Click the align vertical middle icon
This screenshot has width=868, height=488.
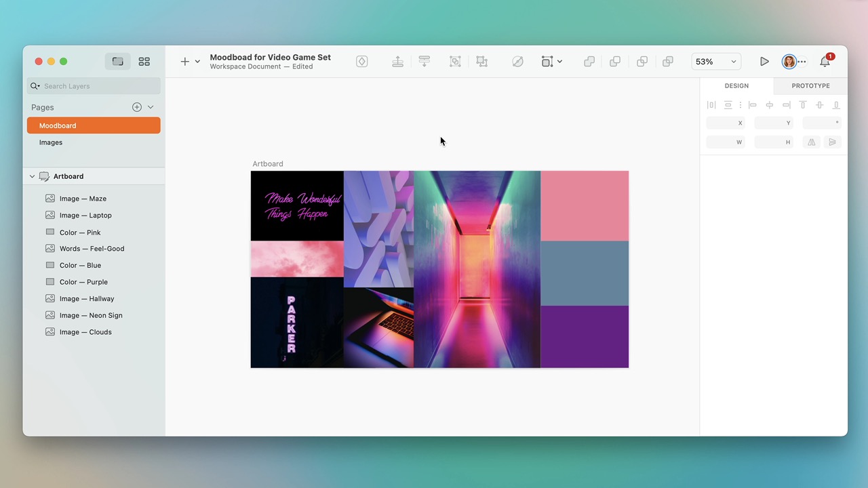pos(820,105)
